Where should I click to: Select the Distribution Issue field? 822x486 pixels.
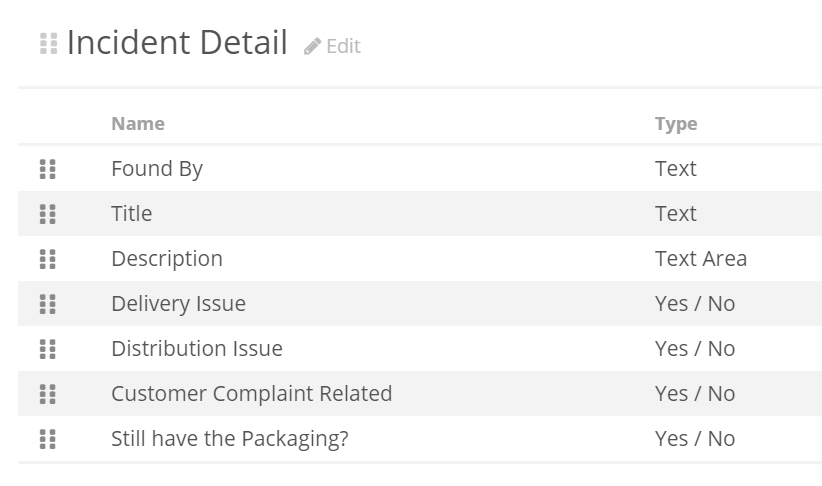pyautogui.click(x=197, y=349)
